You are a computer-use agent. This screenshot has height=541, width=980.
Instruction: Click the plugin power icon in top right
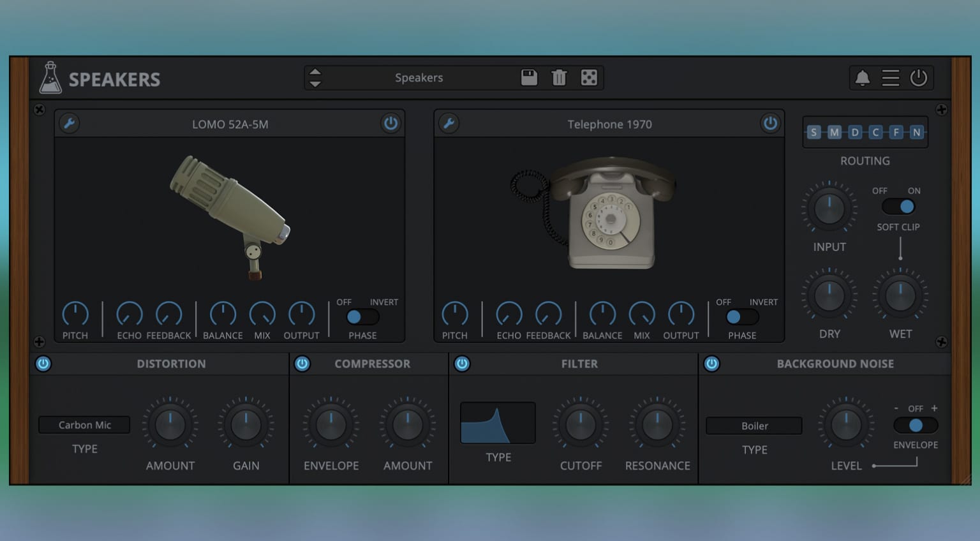coord(919,78)
